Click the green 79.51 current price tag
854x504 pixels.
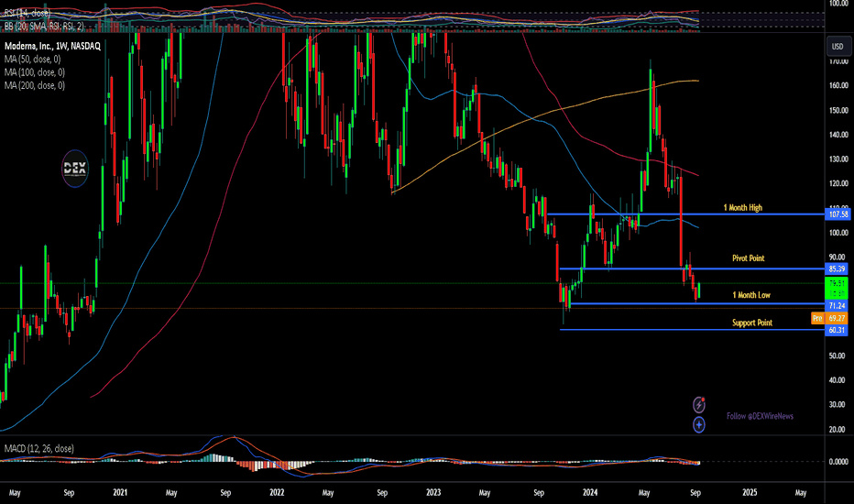point(838,288)
